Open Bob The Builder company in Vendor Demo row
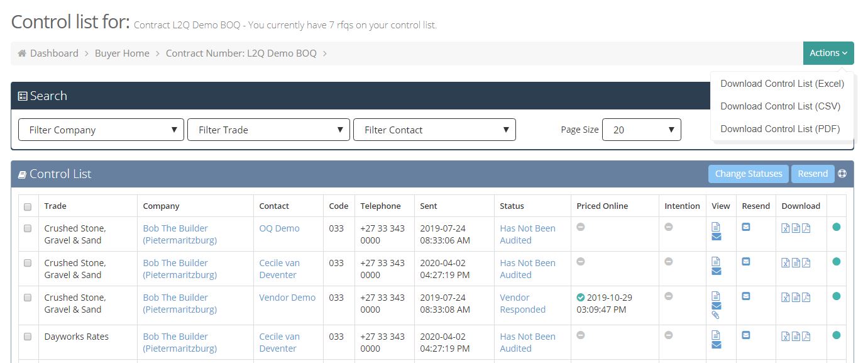 tap(180, 303)
